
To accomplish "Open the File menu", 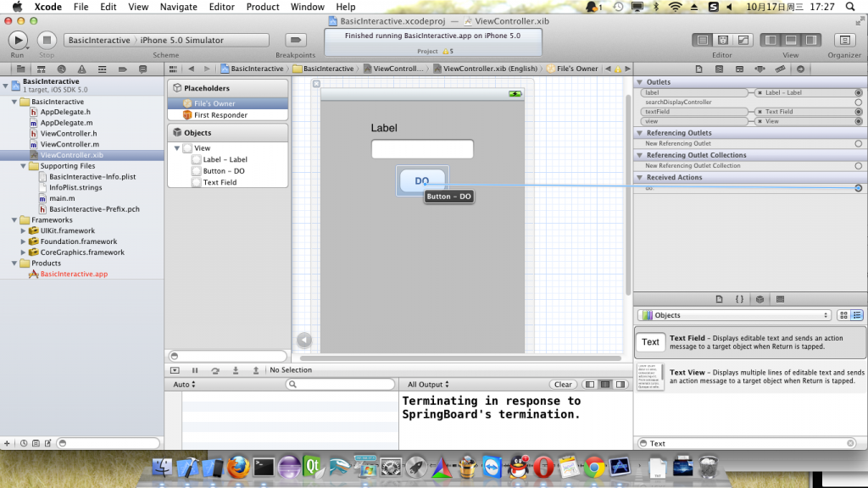I will 81,7.
